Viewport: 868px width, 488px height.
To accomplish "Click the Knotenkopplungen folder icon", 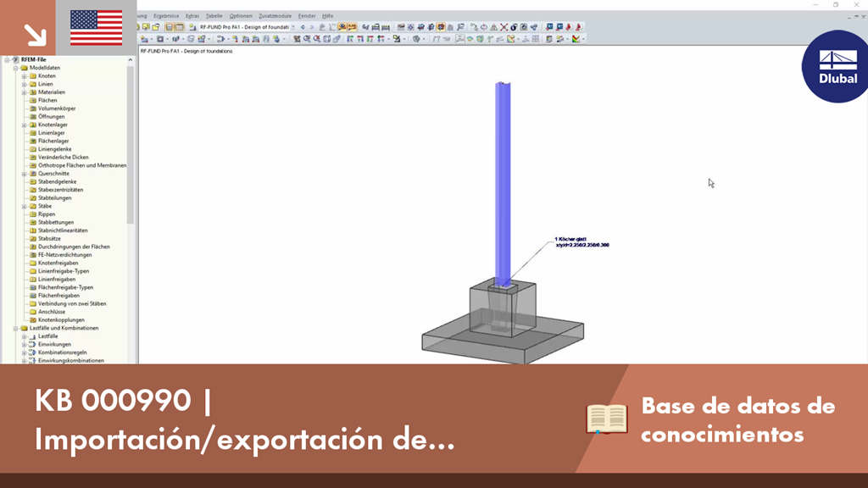I will pos(33,319).
